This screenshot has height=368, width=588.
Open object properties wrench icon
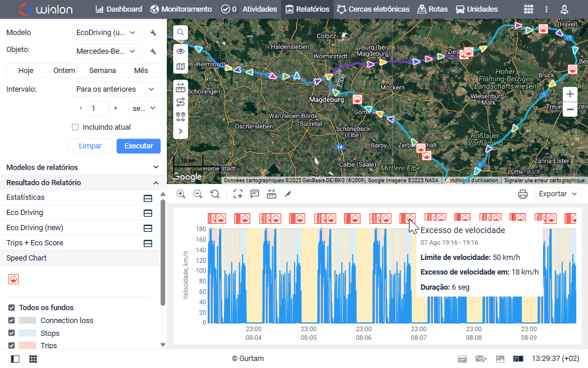pos(153,51)
